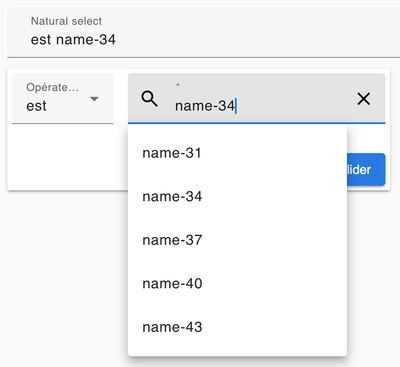400x367 pixels.
Task: Clear the search field with the X icon
Action: 363,99
